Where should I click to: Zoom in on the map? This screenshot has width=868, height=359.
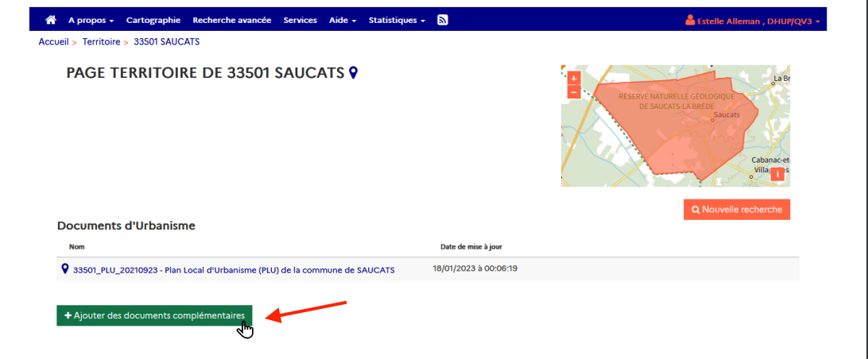(574, 79)
